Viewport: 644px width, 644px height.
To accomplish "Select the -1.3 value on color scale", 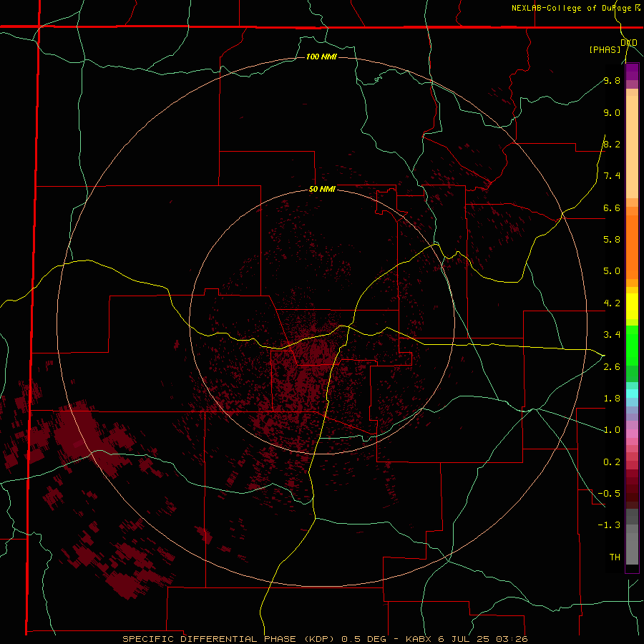I will click(x=609, y=525).
